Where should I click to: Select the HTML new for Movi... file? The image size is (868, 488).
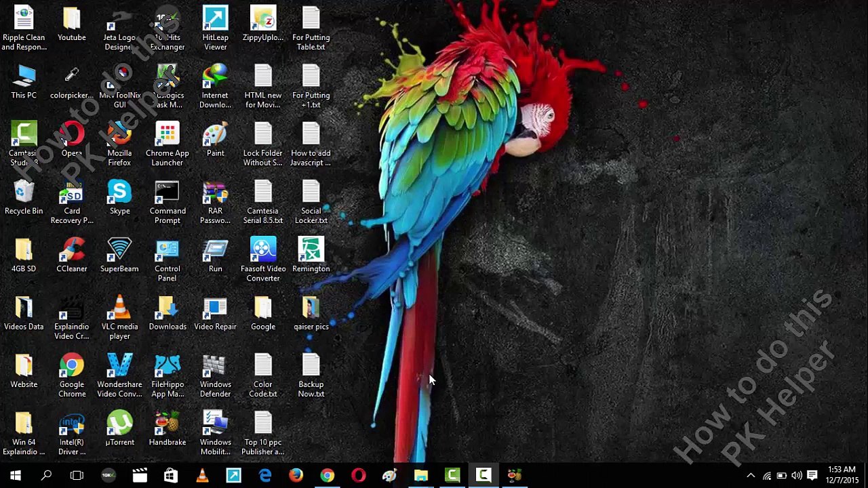click(263, 87)
